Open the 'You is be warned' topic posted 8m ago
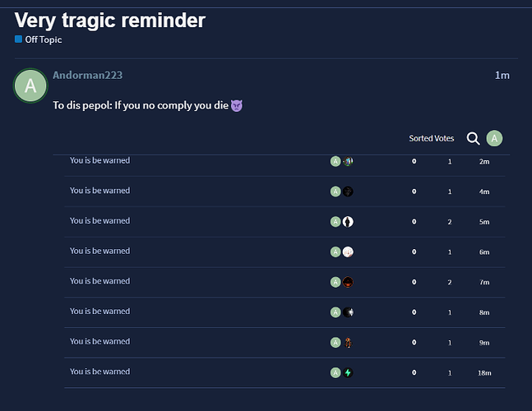Screen dimensions: 532x411 coord(99,312)
